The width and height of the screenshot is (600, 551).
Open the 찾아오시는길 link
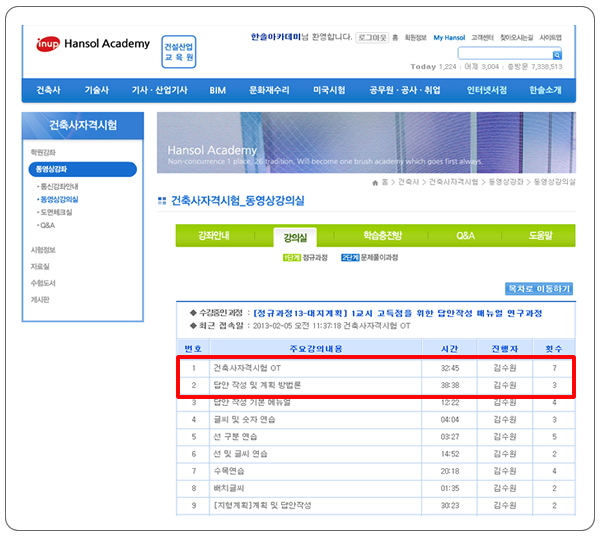(517, 37)
